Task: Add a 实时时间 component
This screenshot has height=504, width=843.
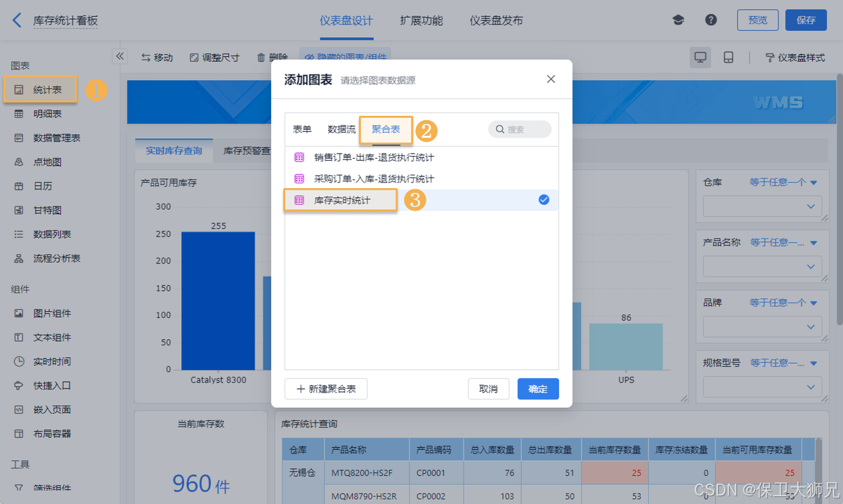Action: coord(44,362)
